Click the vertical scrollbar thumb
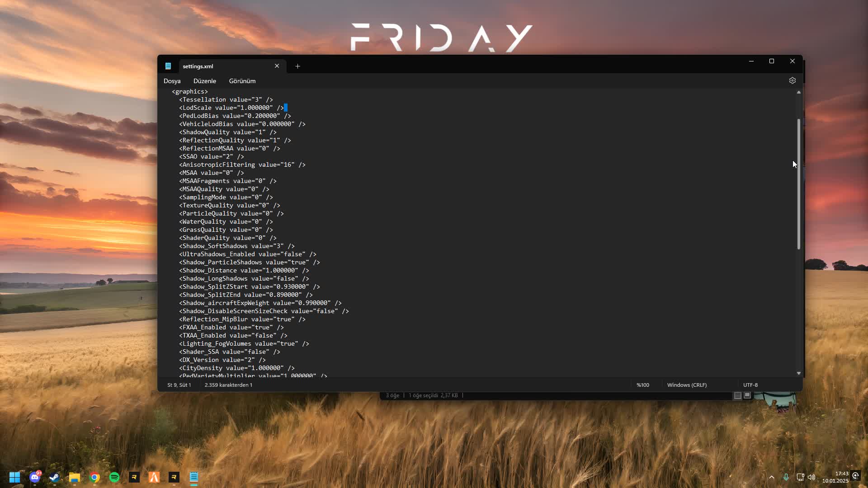The image size is (868, 488). coord(798,184)
